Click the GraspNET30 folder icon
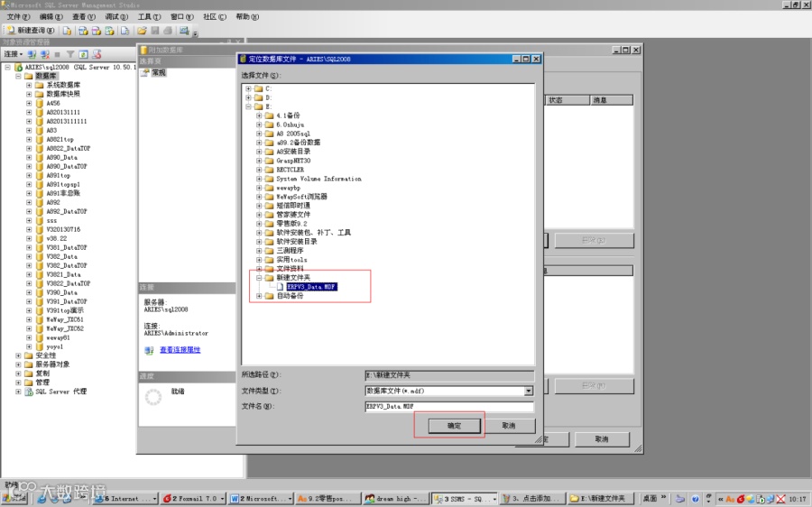The height and width of the screenshot is (507, 812). pos(269,161)
